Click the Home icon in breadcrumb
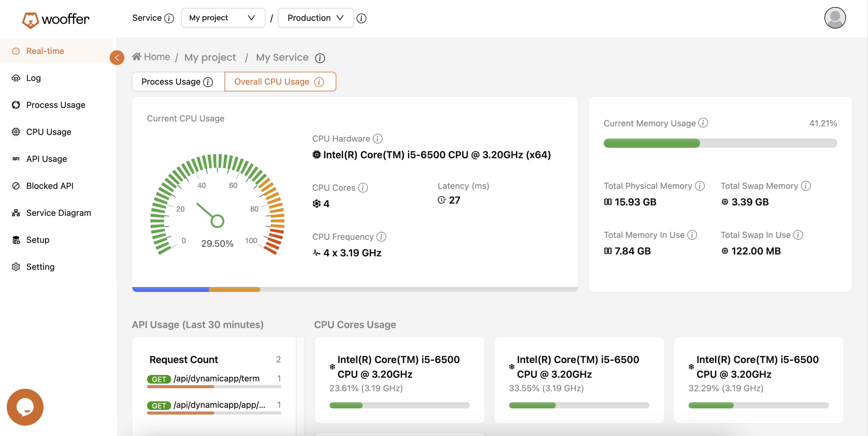The height and width of the screenshot is (436, 868). [136, 57]
